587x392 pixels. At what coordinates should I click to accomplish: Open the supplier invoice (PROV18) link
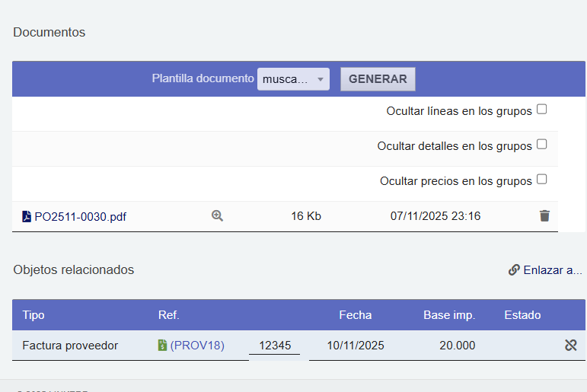(197, 346)
